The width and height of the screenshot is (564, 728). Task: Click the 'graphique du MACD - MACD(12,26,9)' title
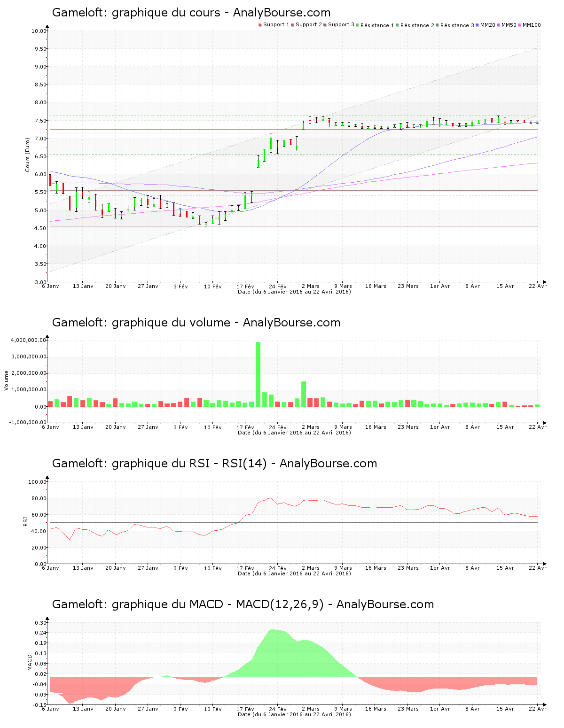243,604
